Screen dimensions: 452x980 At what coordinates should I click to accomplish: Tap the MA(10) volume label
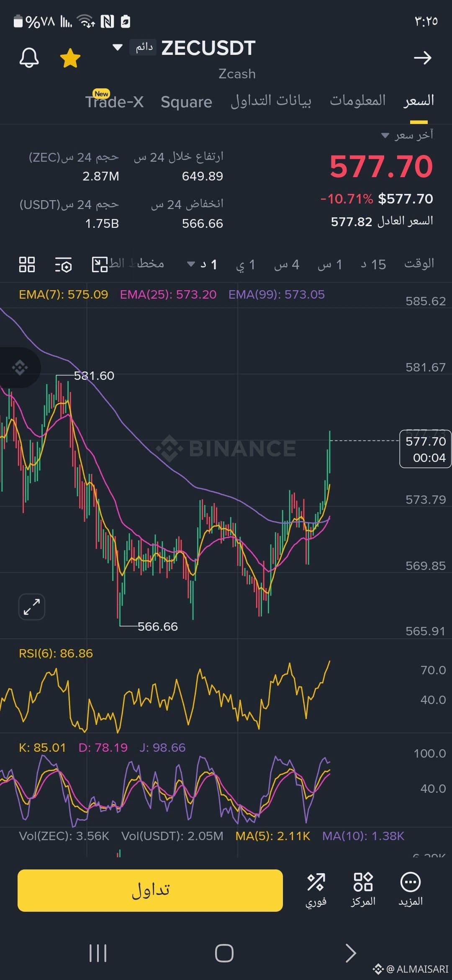363,836
